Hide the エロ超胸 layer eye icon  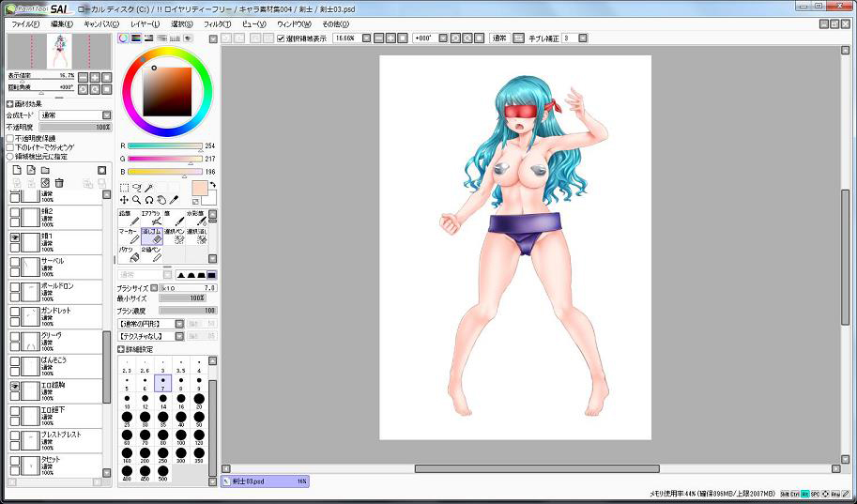tap(15, 387)
